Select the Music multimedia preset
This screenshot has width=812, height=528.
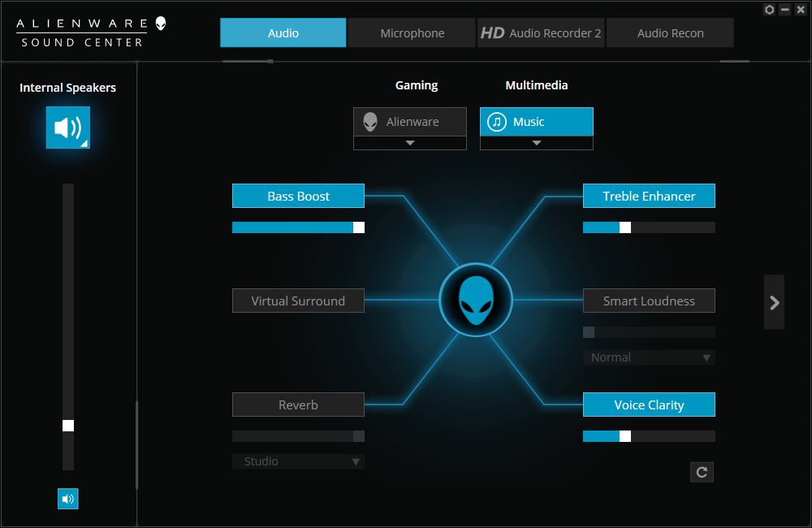pos(537,122)
